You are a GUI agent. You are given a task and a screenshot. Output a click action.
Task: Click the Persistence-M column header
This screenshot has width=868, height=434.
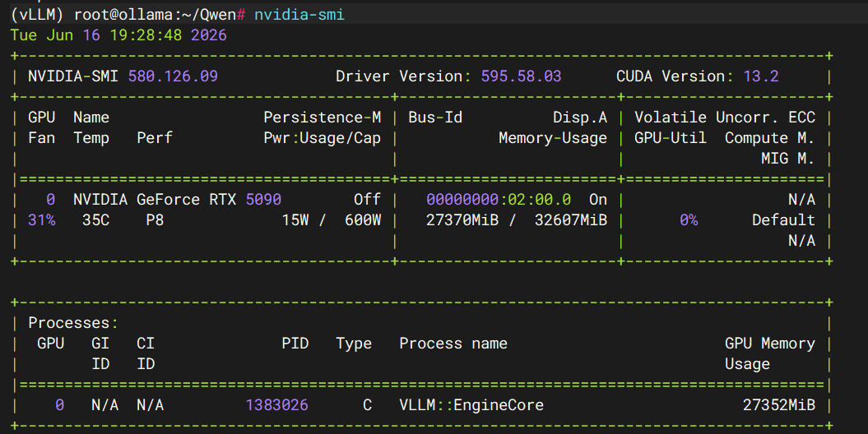(x=323, y=118)
